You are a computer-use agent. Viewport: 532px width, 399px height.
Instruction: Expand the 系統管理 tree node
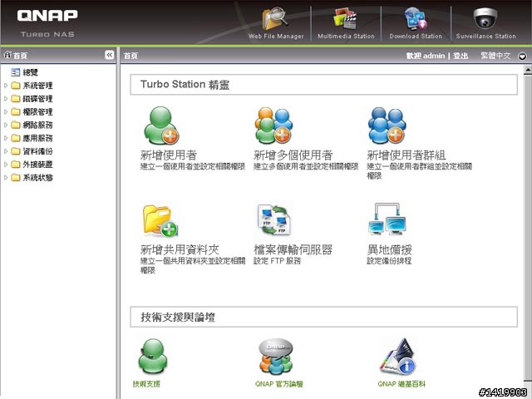point(6,86)
